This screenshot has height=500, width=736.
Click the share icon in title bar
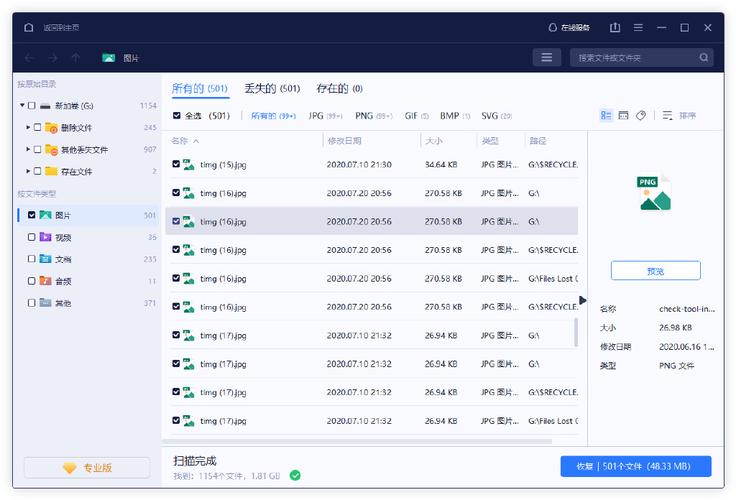(x=615, y=28)
